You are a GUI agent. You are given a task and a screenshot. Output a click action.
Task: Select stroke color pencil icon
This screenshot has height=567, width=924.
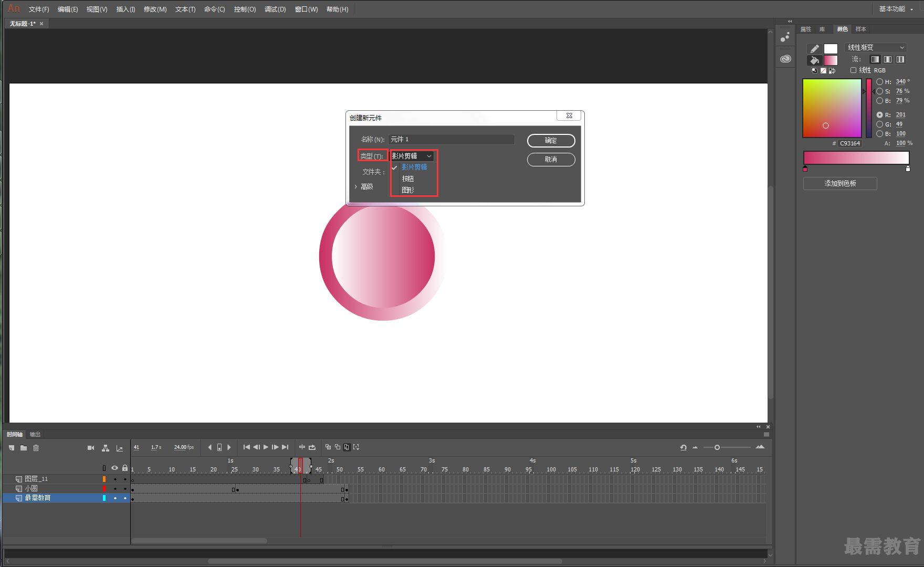814,49
